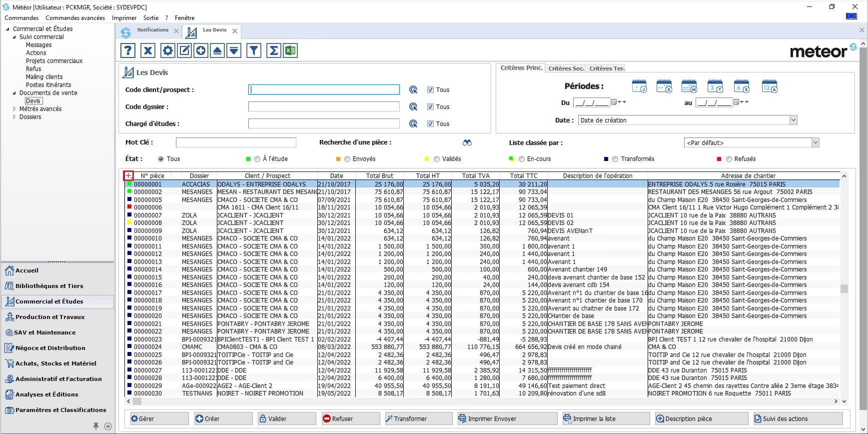Click the Valider button
This screenshot has width=868, height=434.
pyautogui.click(x=287, y=418)
